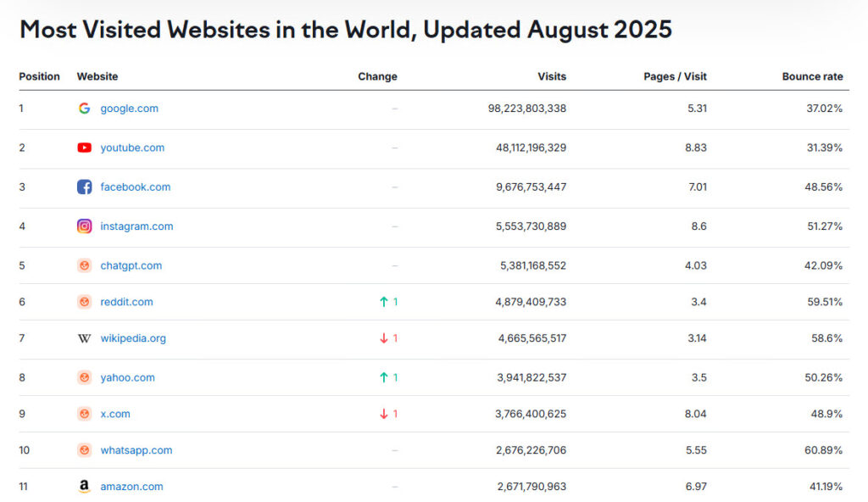Open the whatsapp.com link
The width and height of the screenshot is (868, 502).
[x=136, y=450]
